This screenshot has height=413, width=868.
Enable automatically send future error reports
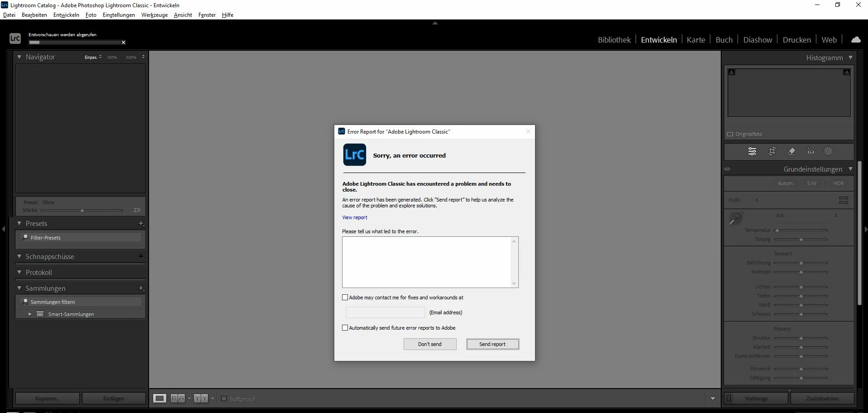pos(345,328)
